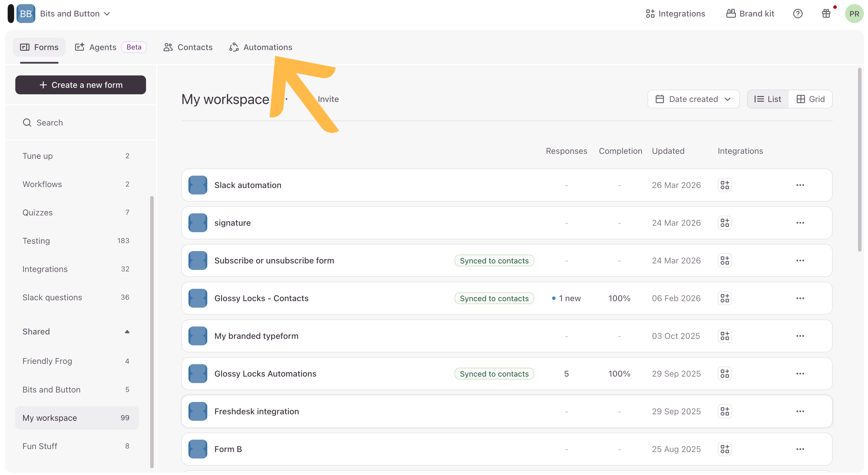
Task: Open integrations icon for Slack automation form
Action: 724,185
